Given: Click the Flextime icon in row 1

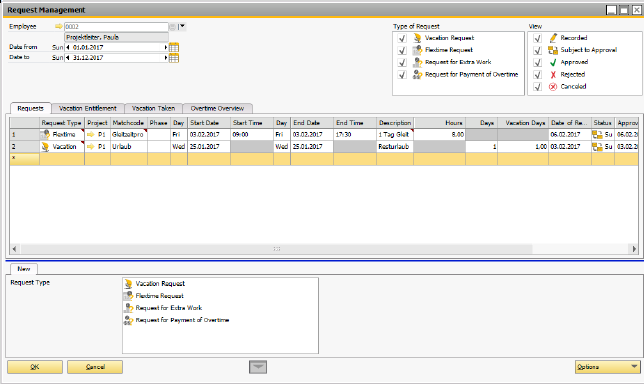Looking at the screenshot, I should (45, 134).
